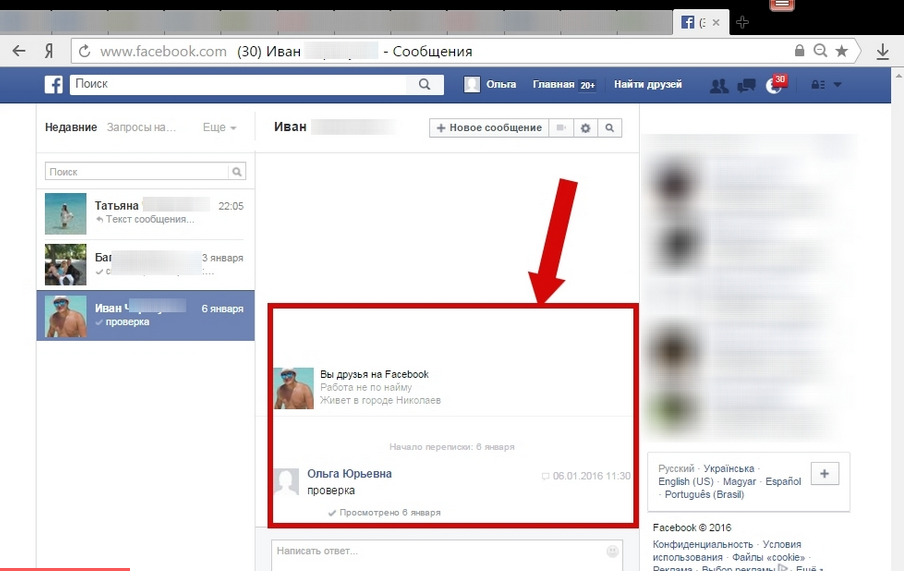Viewport: 904px width, 571px height.
Task: Bookmark the page with the star icon
Action: (842, 51)
